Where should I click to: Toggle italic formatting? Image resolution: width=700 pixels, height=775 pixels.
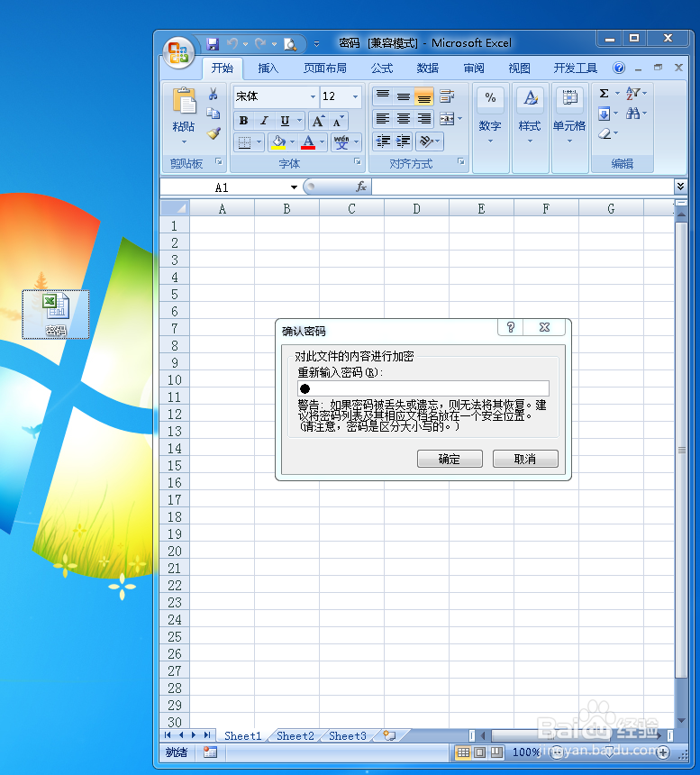click(264, 121)
